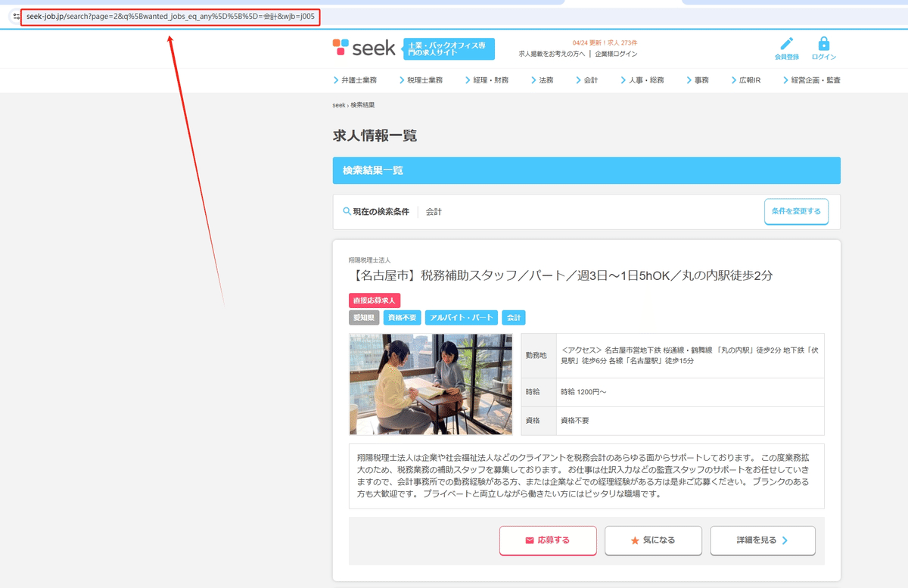908x588 pixels.
Task: Click 応募する button
Action: coord(548,540)
